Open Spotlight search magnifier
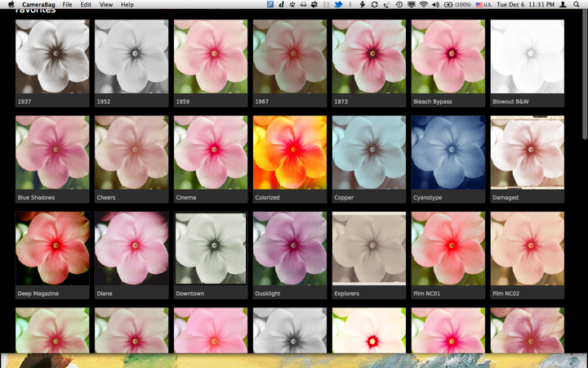This screenshot has width=588, height=368. [577, 5]
